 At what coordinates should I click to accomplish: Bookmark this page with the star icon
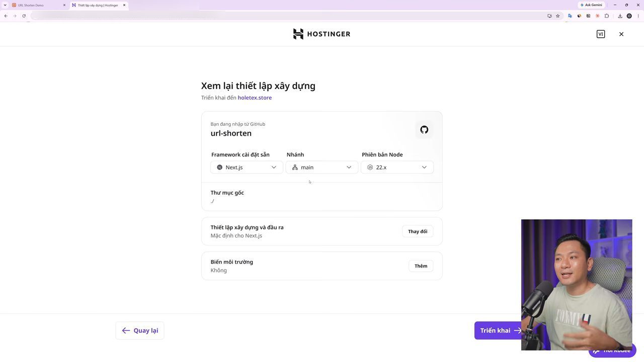(x=557, y=16)
